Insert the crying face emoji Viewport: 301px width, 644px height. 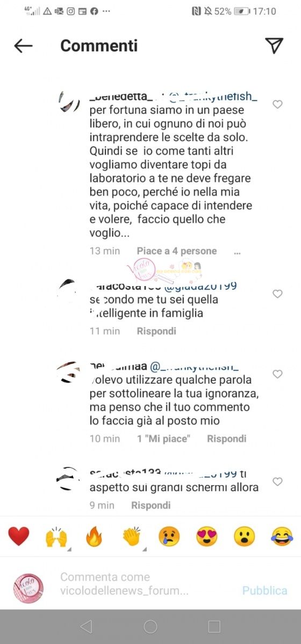click(169, 536)
